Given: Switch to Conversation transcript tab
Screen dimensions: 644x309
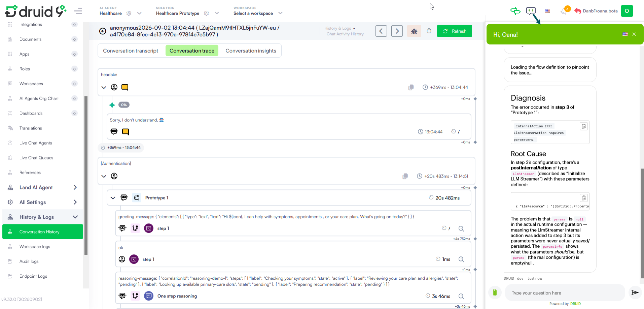Looking at the screenshot, I should coord(131,51).
